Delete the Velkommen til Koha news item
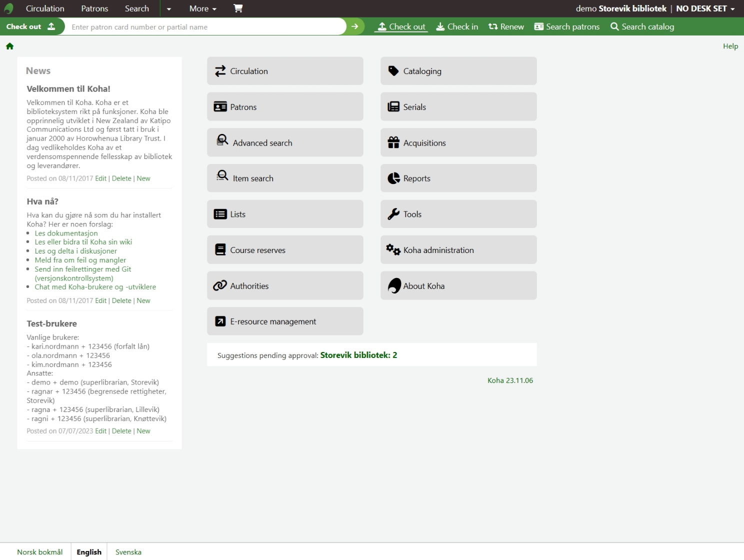This screenshot has width=744, height=560. tap(121, 178)
